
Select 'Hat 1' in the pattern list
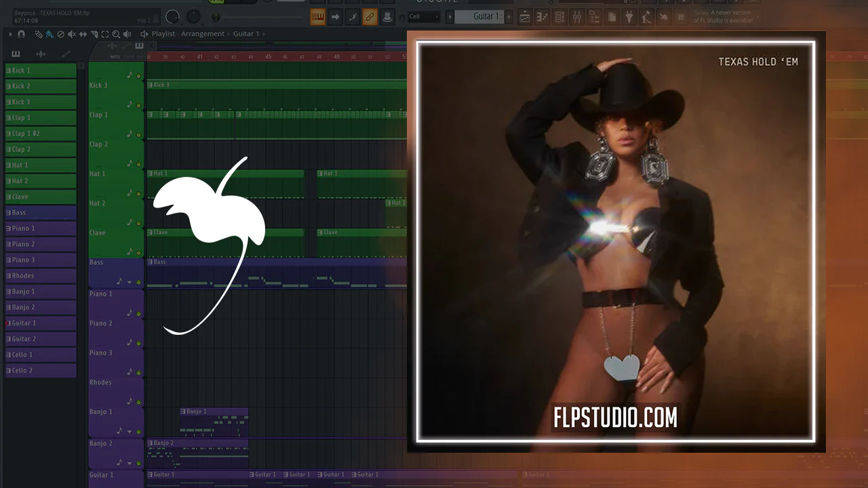coord(41,165)
